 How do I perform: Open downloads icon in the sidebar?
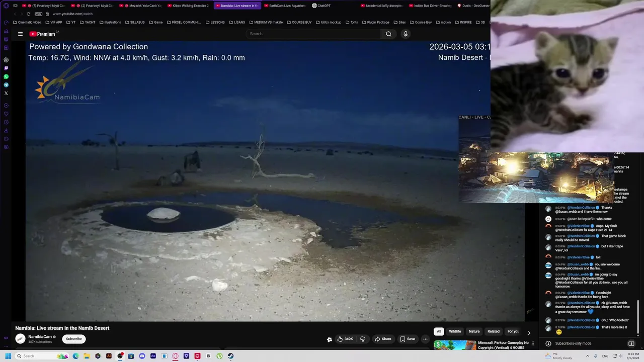[6, 130]
